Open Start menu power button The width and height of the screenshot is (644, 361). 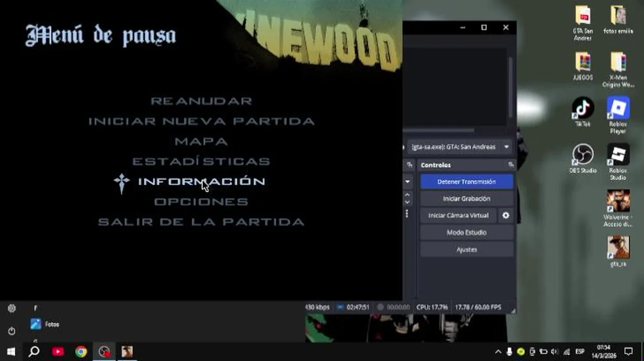tap(12, 331)
